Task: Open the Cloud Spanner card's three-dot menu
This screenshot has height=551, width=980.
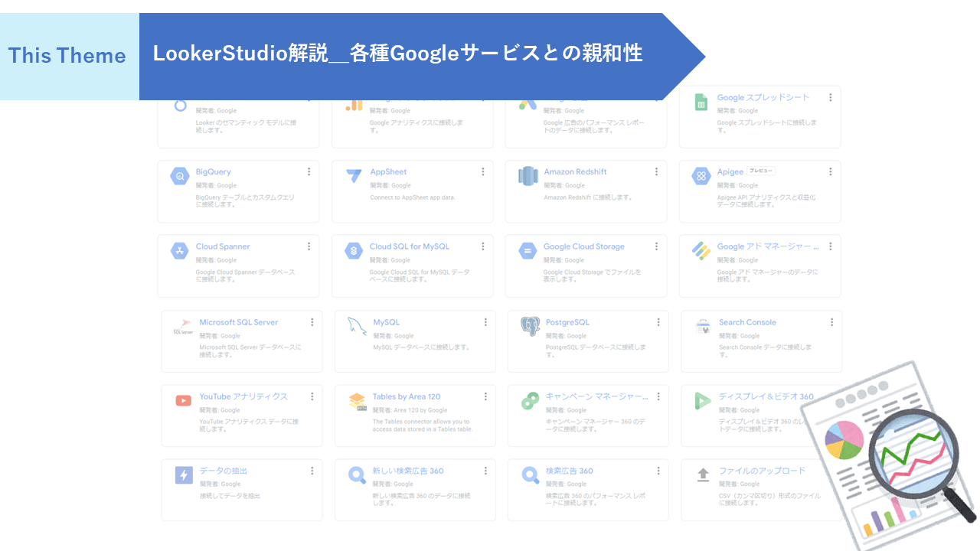Action: pyautogui.click(x=309, y=246)
